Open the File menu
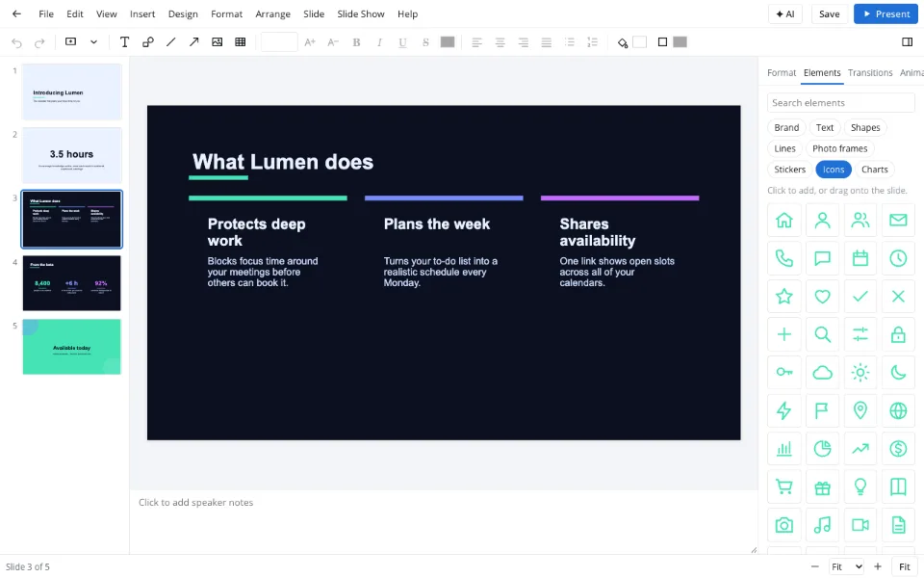Screen dimensions: 924x578 click(46, 13)
